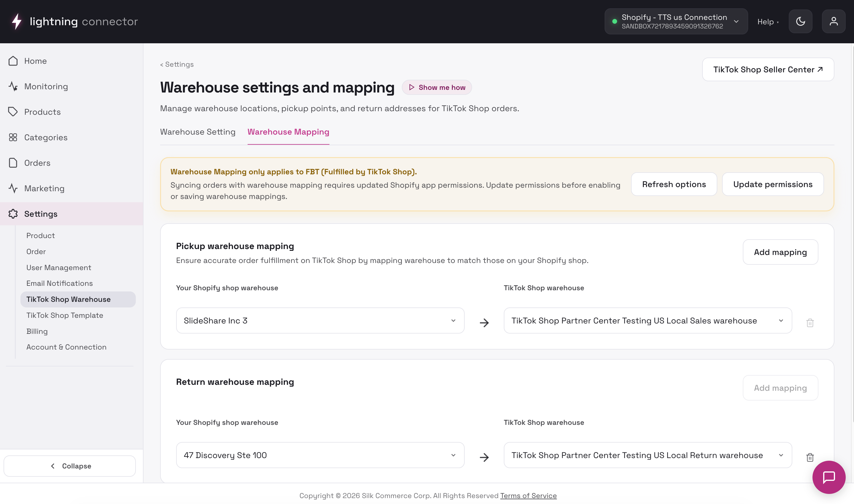The height and width of the screenshot is (504, 854).
Task: Open Categories in sidebar
Action: coord(71,137)
